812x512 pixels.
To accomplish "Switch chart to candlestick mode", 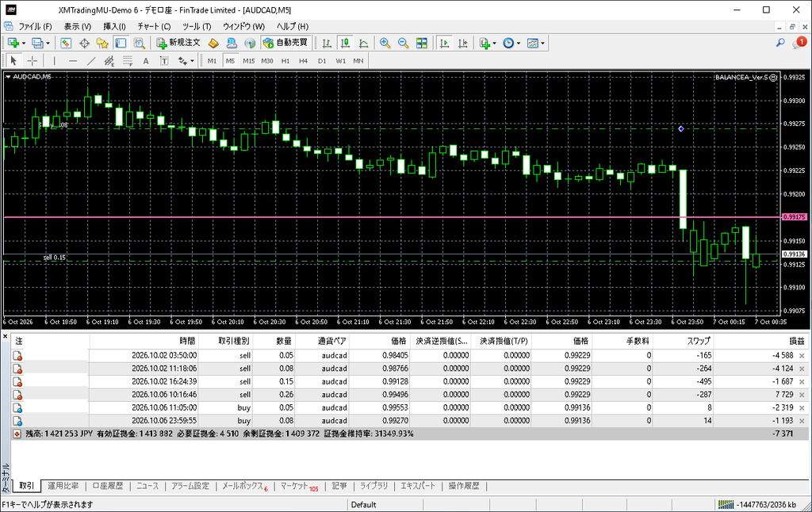I will 345,44.
